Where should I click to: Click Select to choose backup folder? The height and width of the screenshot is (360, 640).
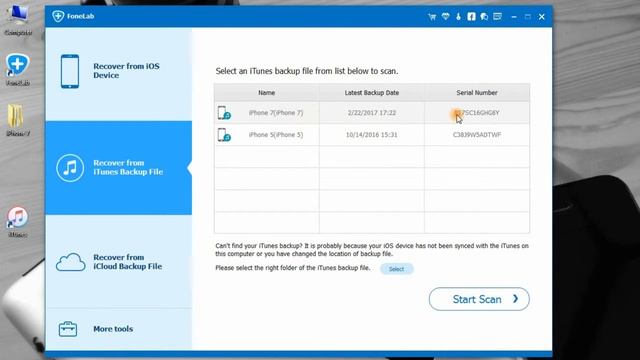tap(396, 269)
